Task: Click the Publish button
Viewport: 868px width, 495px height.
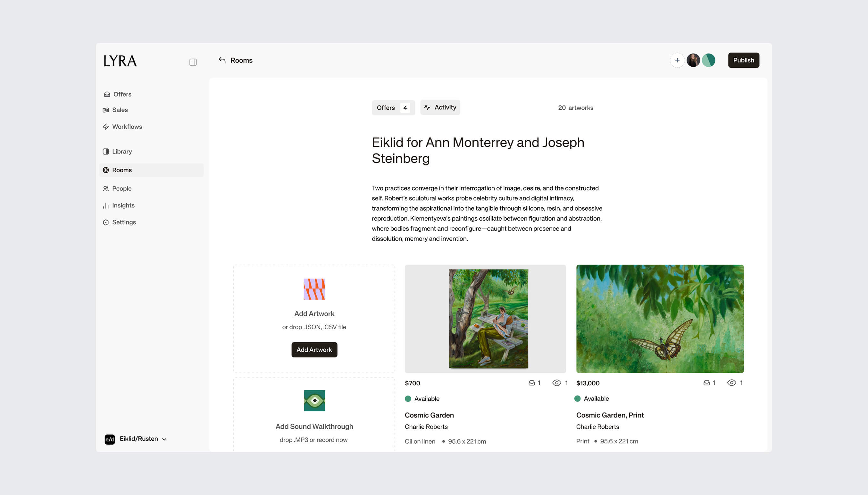Action: 744,60
